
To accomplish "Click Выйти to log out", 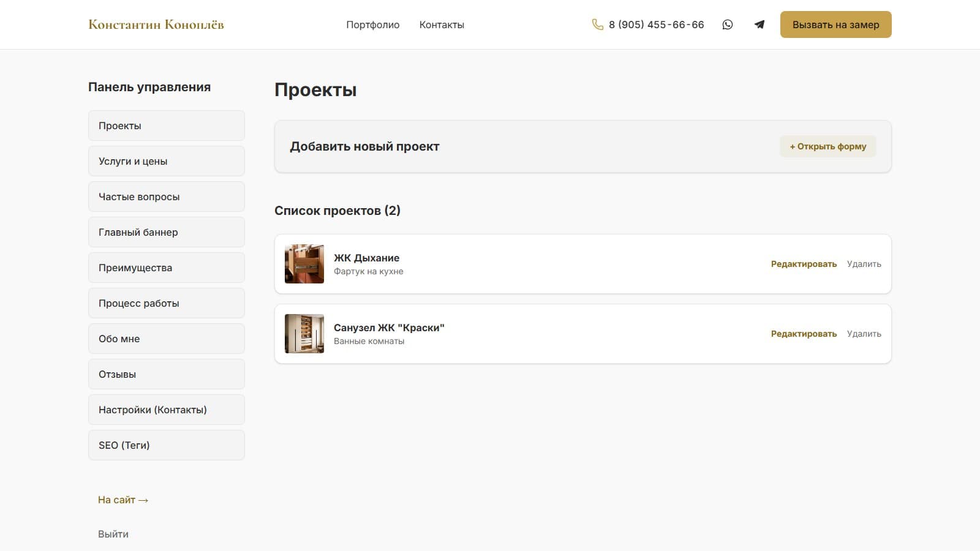I will [113, 534].
